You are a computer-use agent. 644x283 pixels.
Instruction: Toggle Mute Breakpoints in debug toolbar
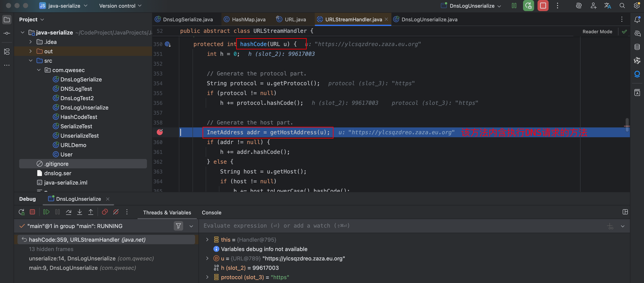[x=116, y=212]
